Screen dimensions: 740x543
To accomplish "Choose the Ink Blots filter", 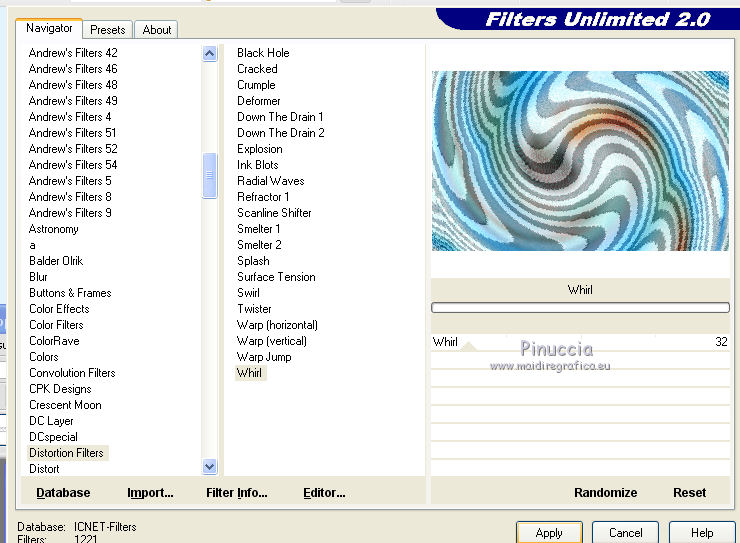I will tap(258, 165).
